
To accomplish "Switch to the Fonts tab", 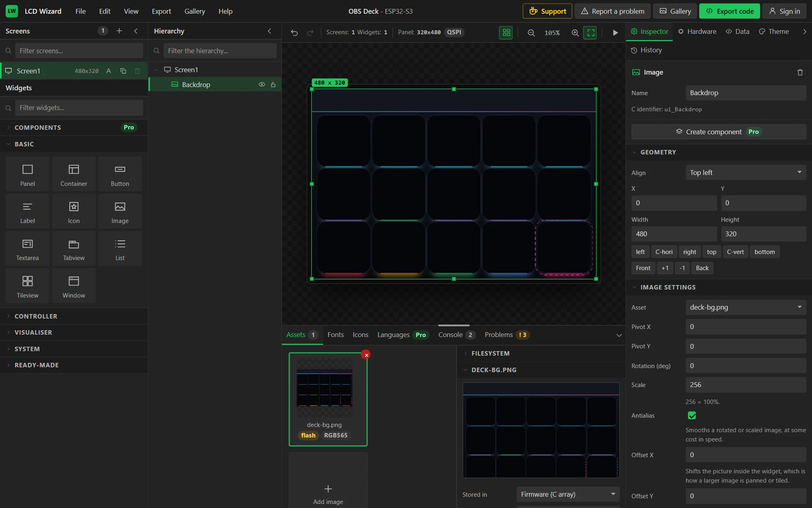I will [x=336, y=335].
